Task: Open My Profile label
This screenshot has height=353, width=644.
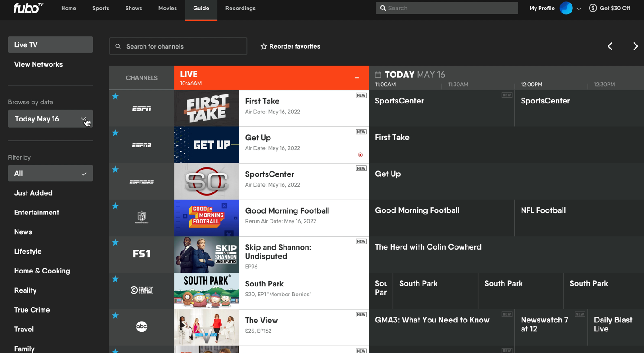Action: [x=542, y=8]
